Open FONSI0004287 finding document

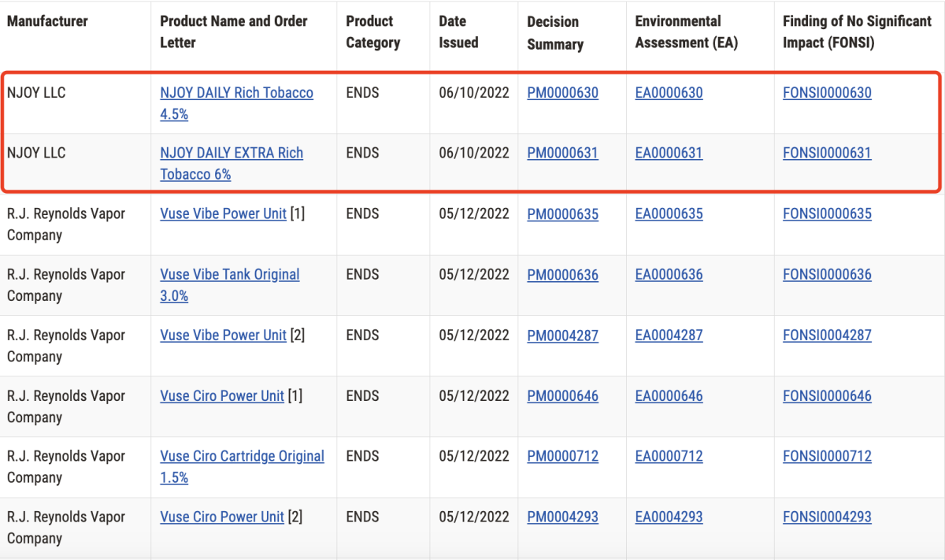click(x=827, y=336)
